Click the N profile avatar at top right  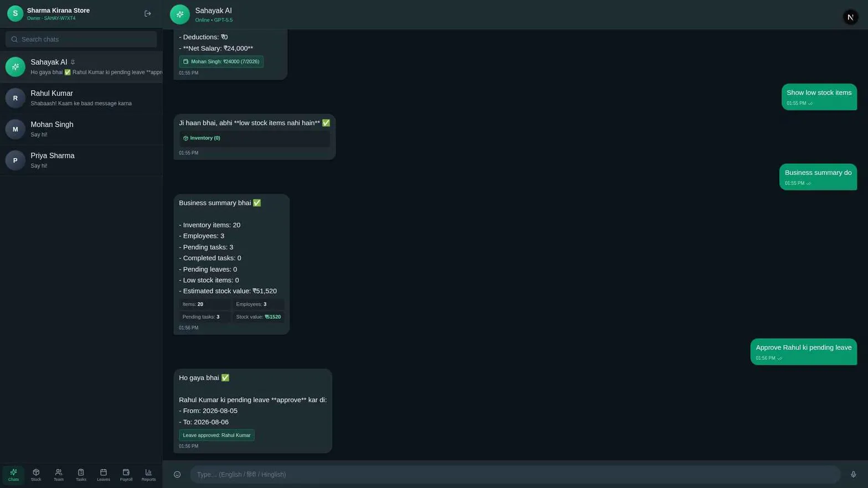(x=850, y=17)
